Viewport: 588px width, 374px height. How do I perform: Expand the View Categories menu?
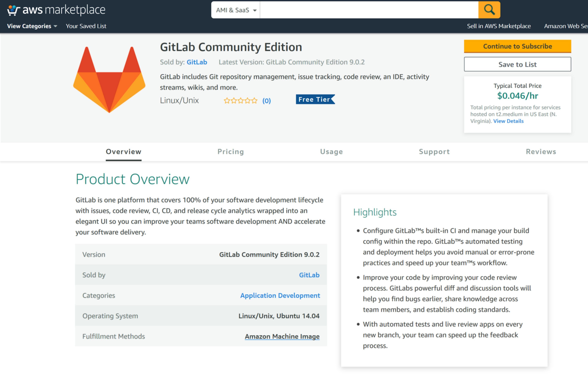point(32,26)
